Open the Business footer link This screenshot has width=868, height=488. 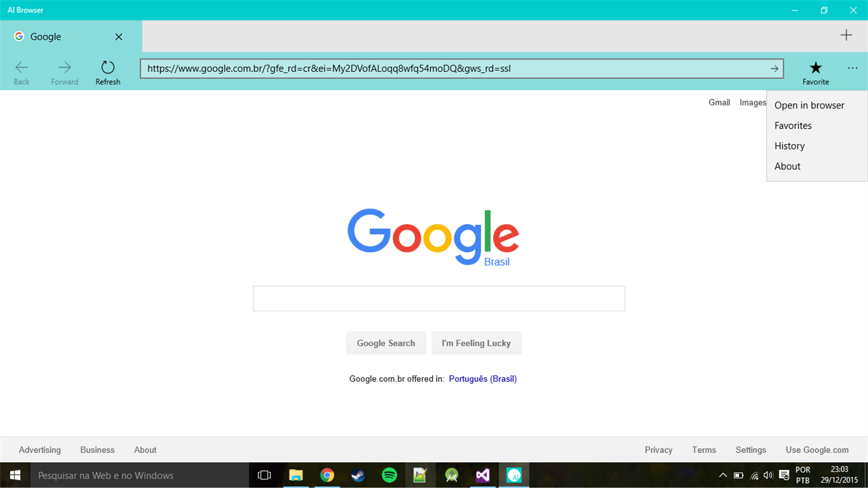pos(97,450)
